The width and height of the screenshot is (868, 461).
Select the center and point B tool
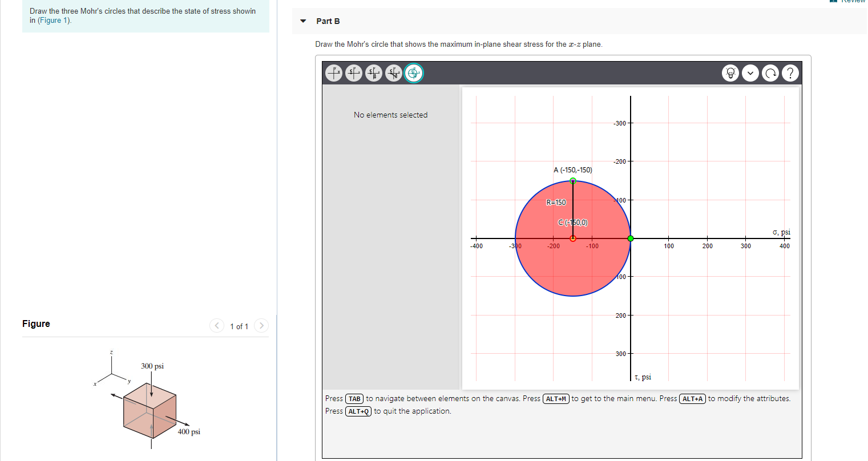coord(374,73)
